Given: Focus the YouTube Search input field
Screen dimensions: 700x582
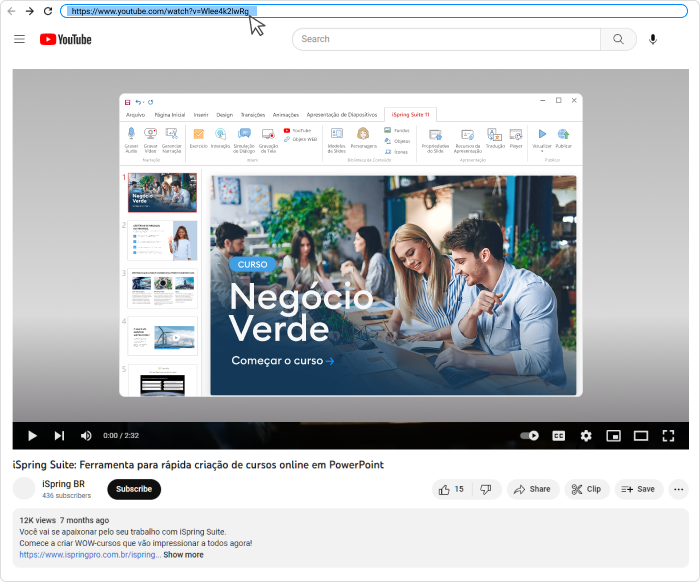Looking at the screenshot, I should pos(446,39).
